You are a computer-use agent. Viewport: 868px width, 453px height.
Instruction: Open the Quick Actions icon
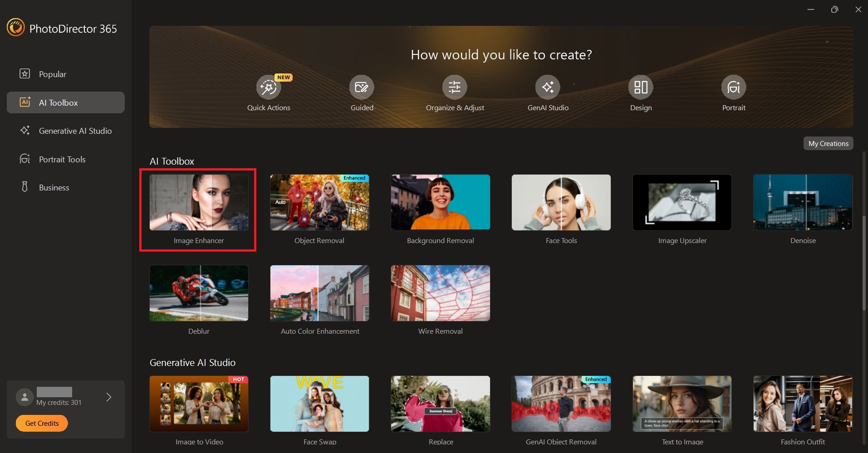point(269,87)
